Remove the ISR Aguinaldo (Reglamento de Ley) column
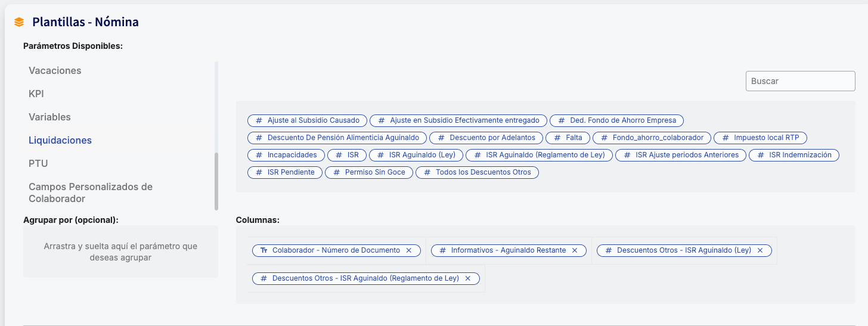 (x=468, y=278)
